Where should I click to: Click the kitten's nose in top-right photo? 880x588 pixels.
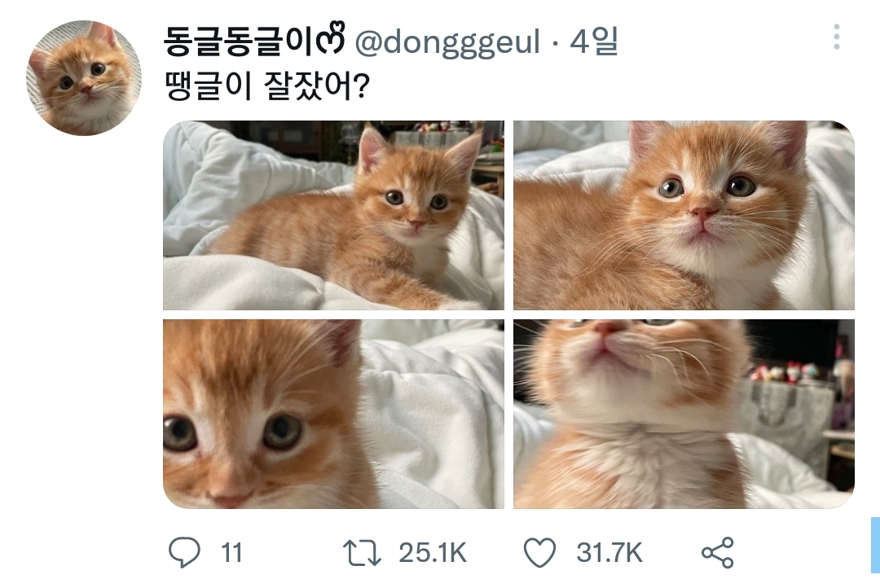click(702, 214)
